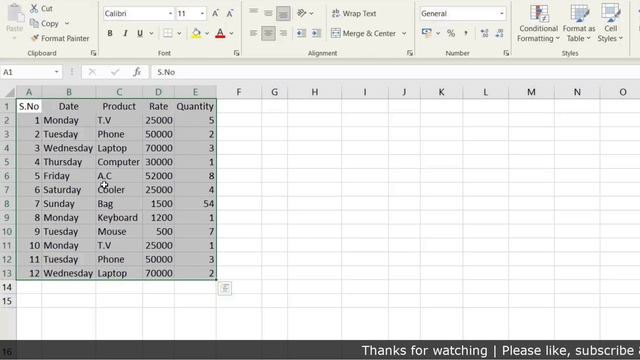Open text Orientation options
This screenshot has height=360, width=640.
coord(304,13)
